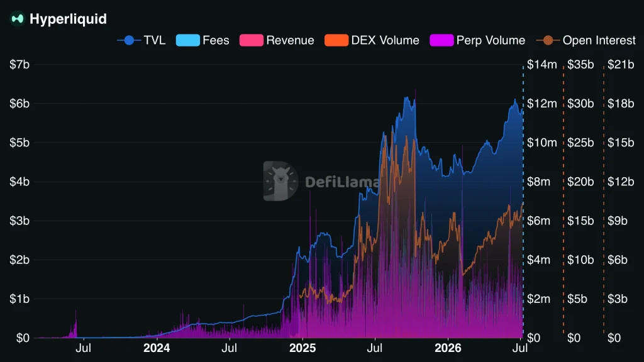Click the Perp Volume magenta color swatch
Viewport: 644px width, 362px height.
click(x=441, y=40)
